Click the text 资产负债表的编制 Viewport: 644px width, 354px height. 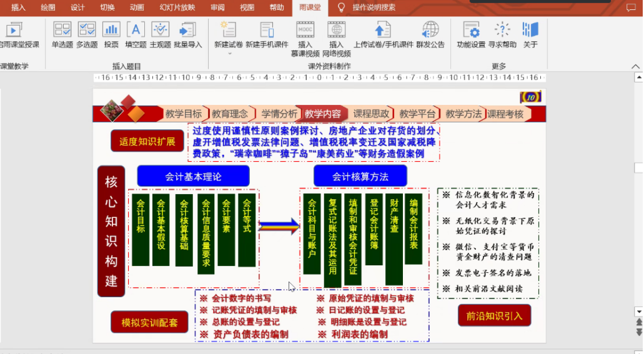250,334
